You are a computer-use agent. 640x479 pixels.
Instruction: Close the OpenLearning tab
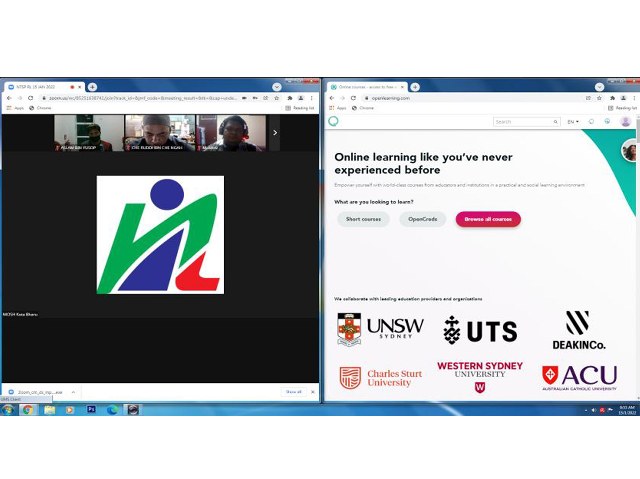pyautogui.click(x=402, y=87)
